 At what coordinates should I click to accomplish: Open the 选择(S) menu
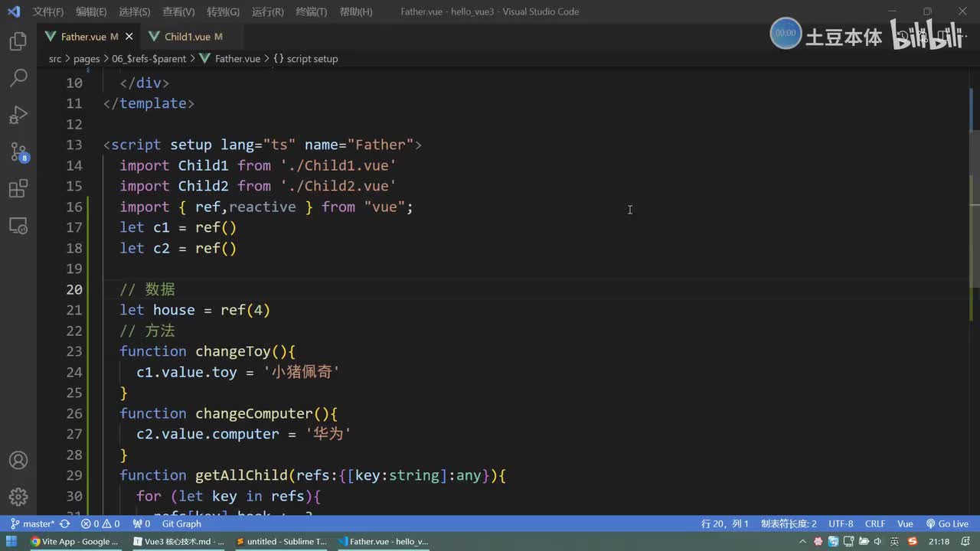tap(135, 12)
